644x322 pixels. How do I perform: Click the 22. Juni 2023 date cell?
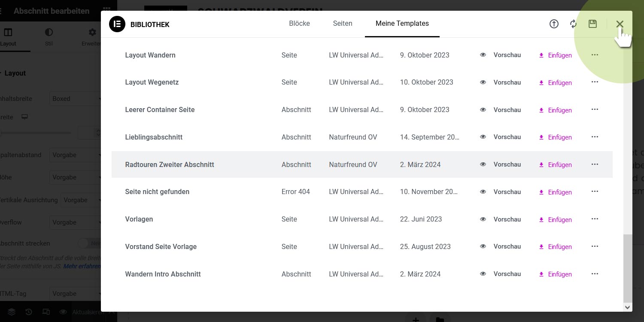pyautogui.click(x=421, y=219)
